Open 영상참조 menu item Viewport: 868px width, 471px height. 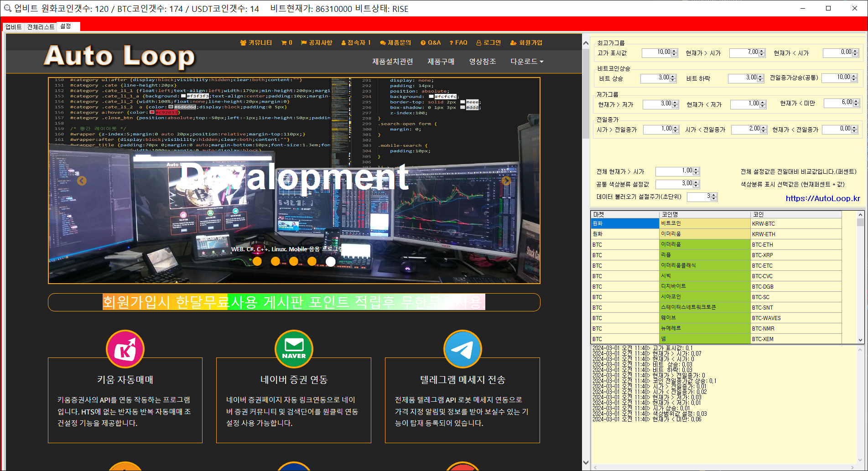pos(483,62)
